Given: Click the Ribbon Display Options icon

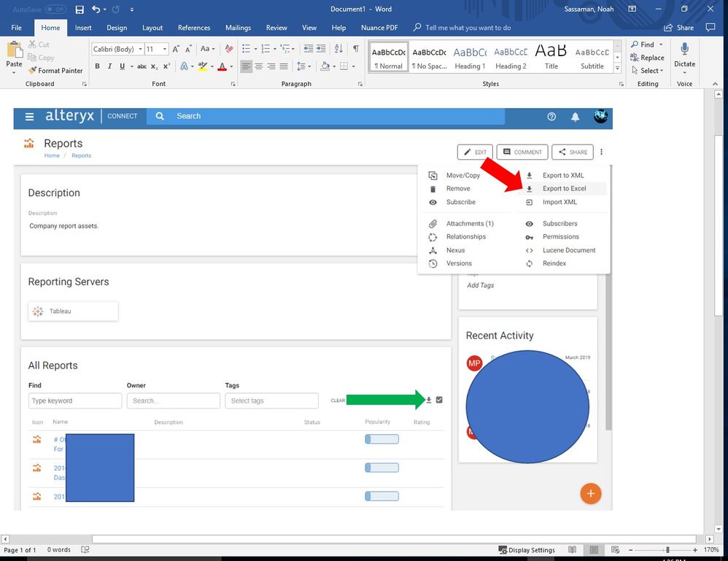Looking at the screenshot, I should click(x=632, y=9).
